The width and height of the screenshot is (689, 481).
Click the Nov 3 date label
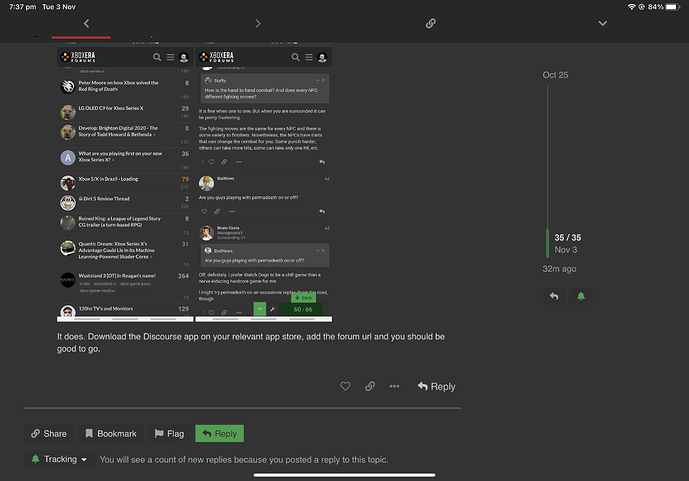coord(566,250)
